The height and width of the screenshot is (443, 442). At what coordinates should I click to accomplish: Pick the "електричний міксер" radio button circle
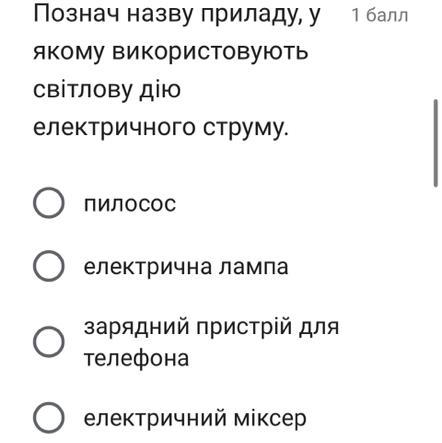click(49, 417)
